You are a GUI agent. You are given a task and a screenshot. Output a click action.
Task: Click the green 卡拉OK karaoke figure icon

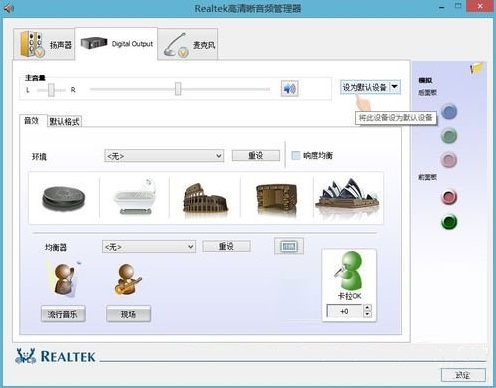click(x=349, y=271)
